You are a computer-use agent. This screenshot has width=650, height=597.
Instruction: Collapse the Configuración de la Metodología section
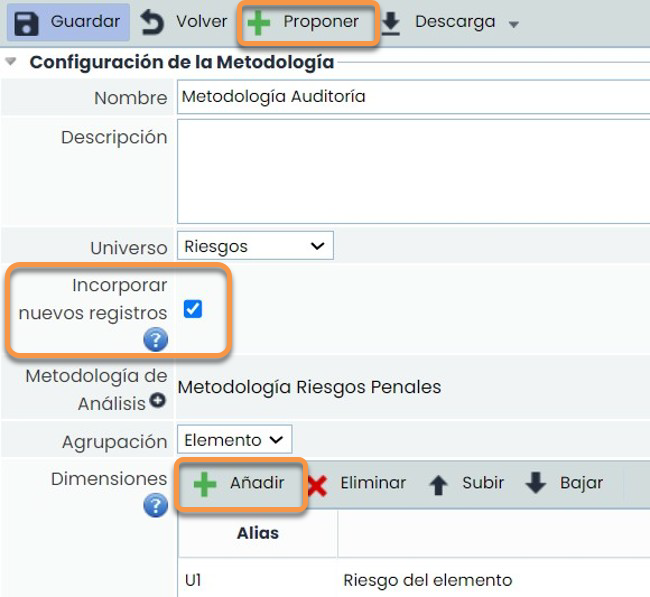tap(11, 62)
